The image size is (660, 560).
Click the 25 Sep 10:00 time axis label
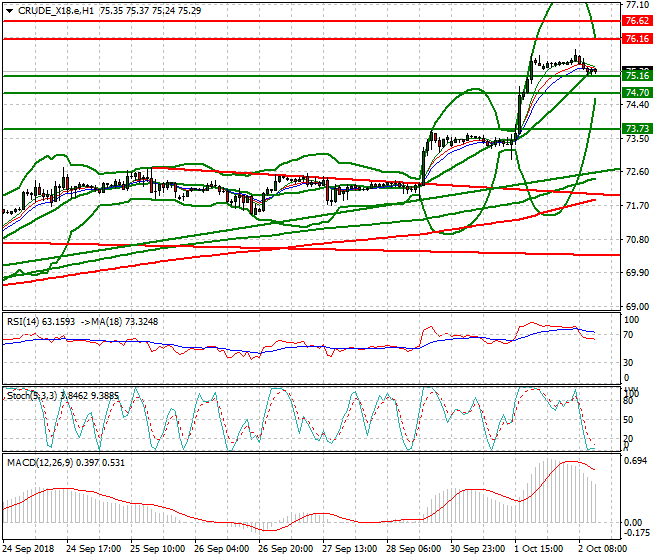(x=157, y=549)
